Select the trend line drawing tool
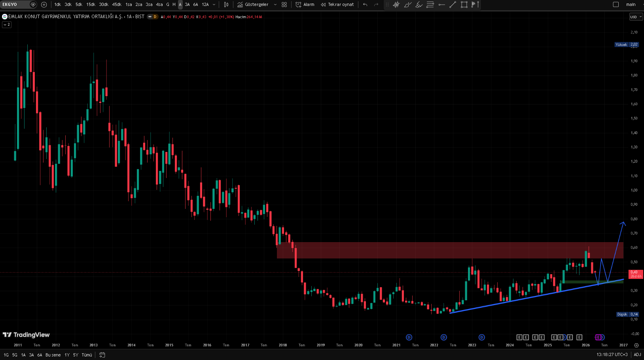This screenshot has width=644, height=360. click(x=453, y=5)
